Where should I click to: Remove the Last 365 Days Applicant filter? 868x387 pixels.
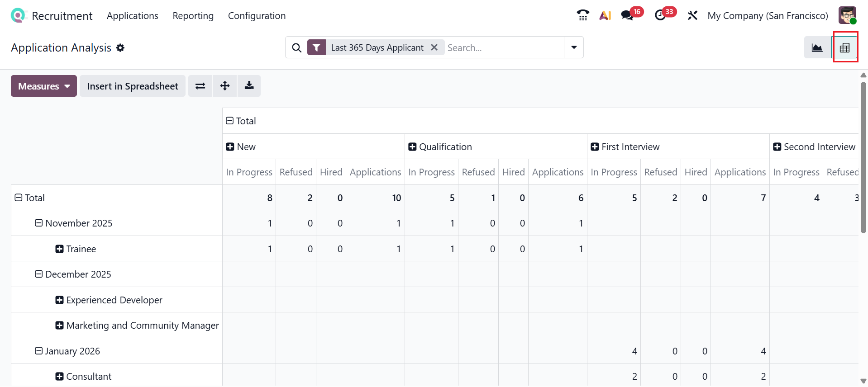pyautogui.click(x=434, y=47)
